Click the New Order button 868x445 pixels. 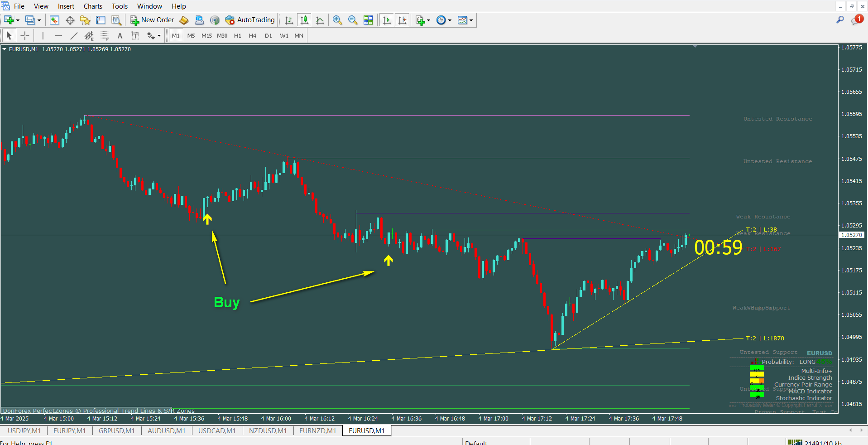pyautogui.click(x=152, y=20)
